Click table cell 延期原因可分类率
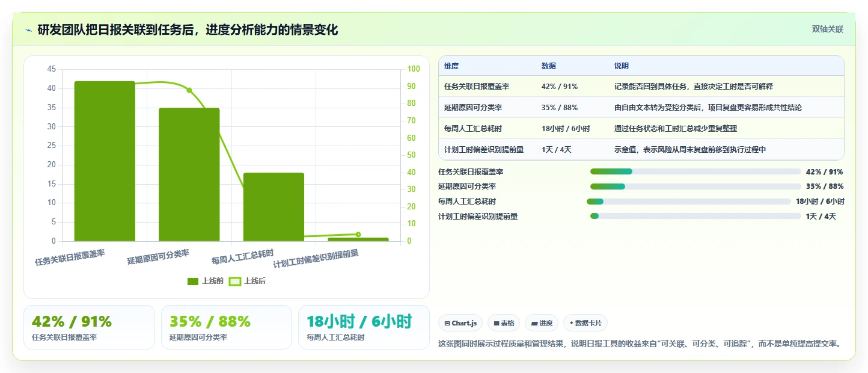868x373 pixels. pos(473,108)
